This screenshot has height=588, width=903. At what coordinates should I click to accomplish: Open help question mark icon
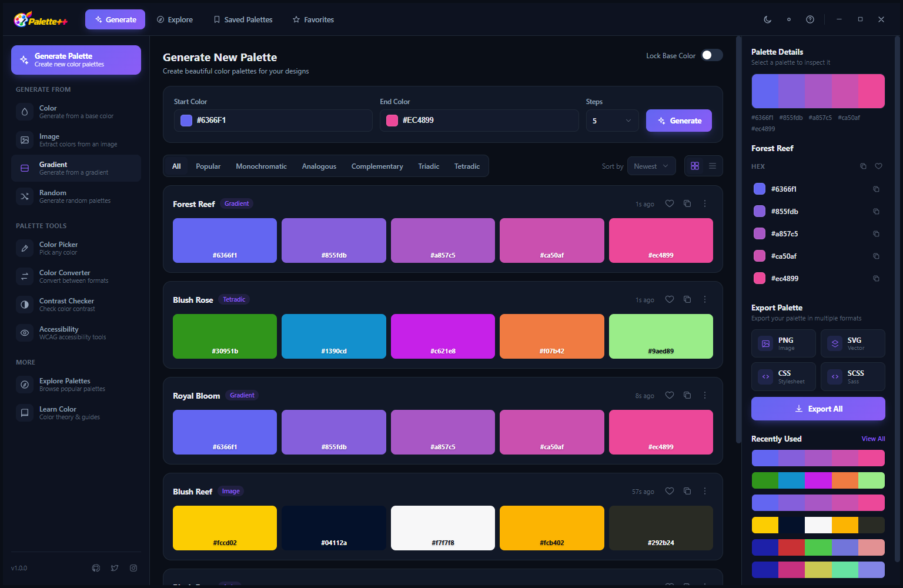[x=810, y=19]
